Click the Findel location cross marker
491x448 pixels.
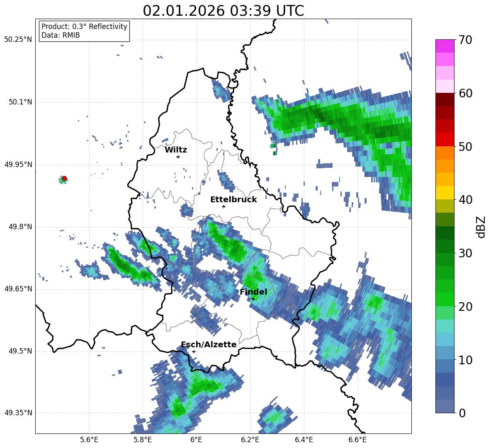253,299
